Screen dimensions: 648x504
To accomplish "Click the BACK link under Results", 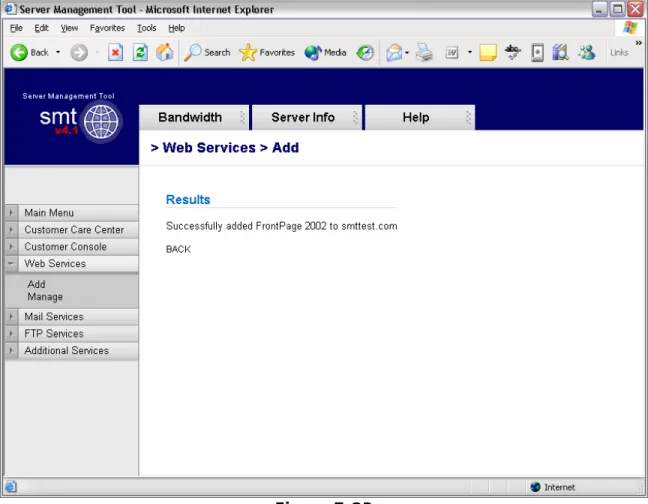I will 178,249.
